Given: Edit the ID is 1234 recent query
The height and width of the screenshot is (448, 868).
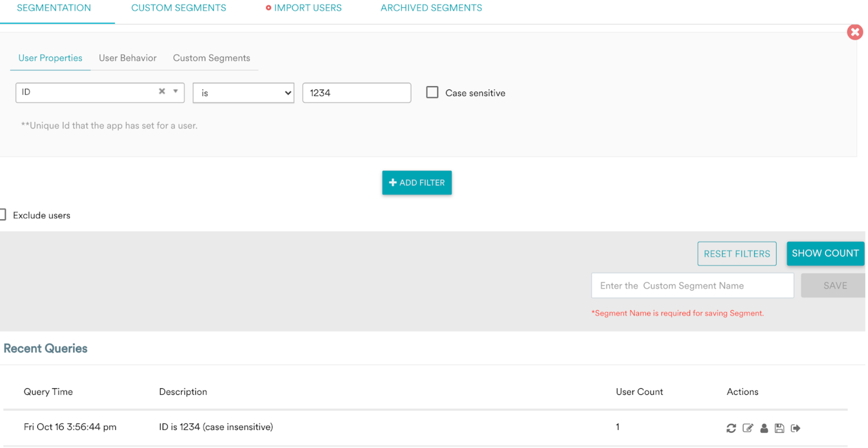Looking at the screenshot, I should pyautogui.click(x=747, y=428).
